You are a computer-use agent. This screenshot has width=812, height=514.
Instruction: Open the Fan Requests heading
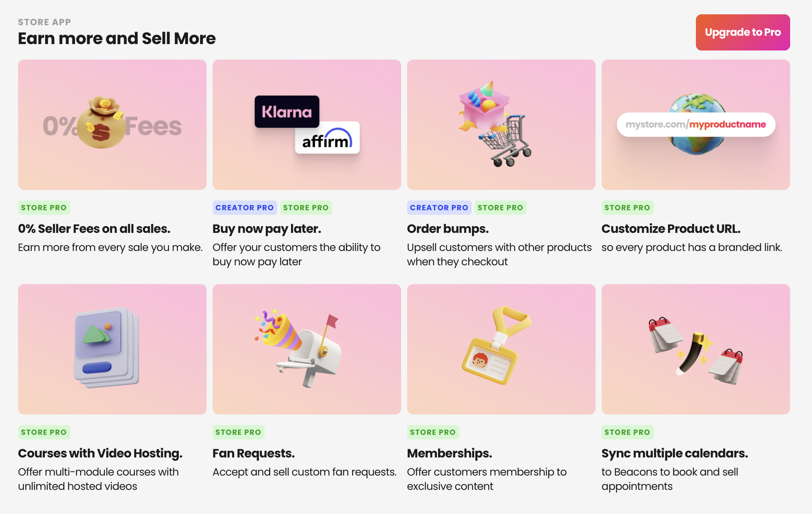click(x=254, y=453)
